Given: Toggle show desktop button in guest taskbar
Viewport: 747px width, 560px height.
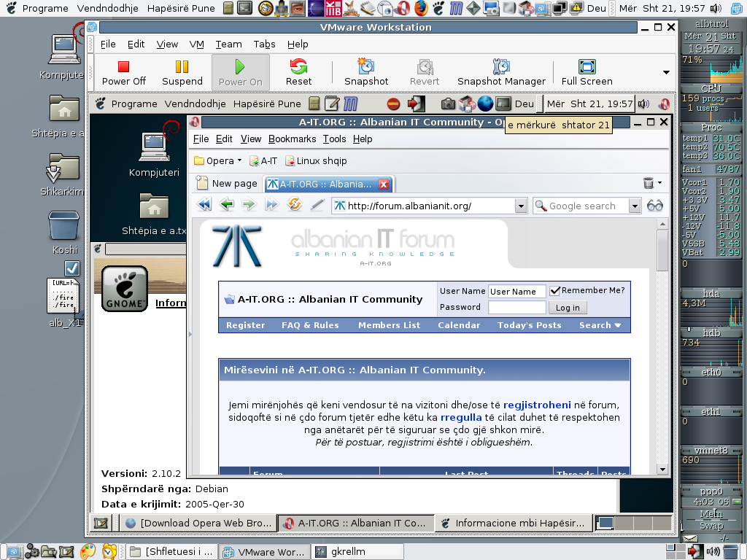Looking at the screenshot, I should [x=101, y=523].
